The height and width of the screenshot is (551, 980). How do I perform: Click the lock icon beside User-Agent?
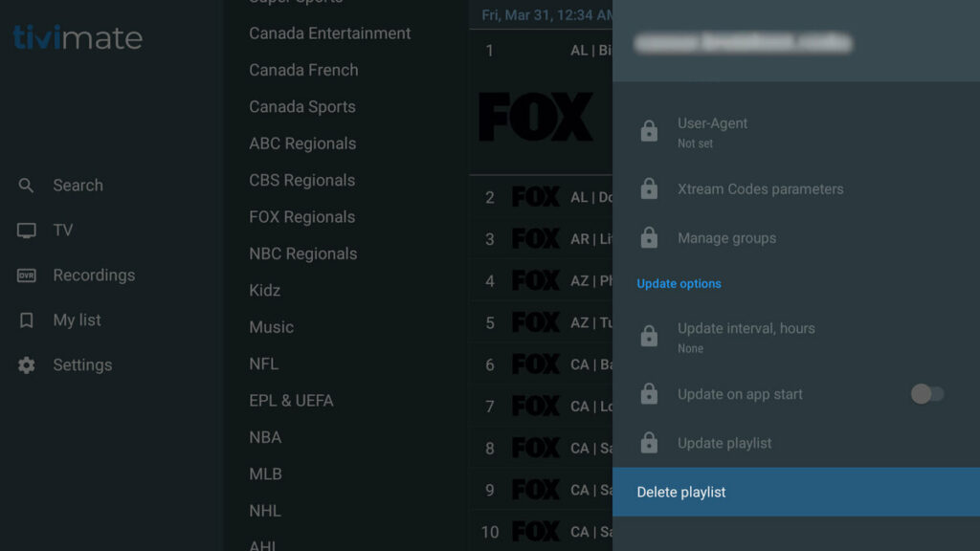(x=649, y=132)
